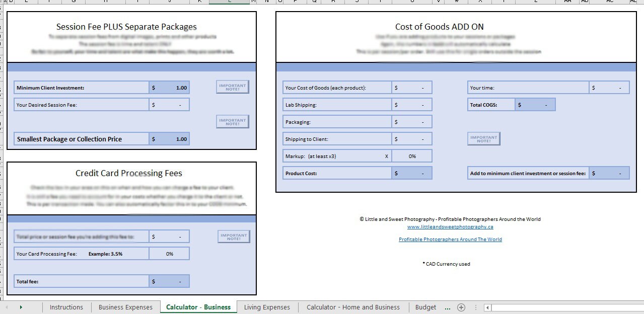Select the Card Processing Fee 0% cell
This screenshot has height=314, width=644.
click(x=169, y=253)
